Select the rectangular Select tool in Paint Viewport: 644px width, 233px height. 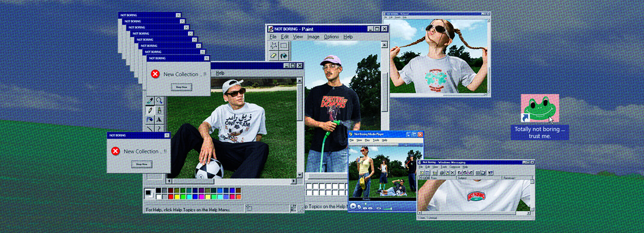tap(283, 46)
